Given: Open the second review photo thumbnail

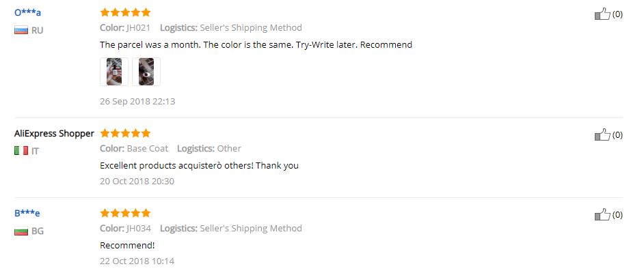Looking at the screenshot, I should pyautogui.click(x=146, y=72).
